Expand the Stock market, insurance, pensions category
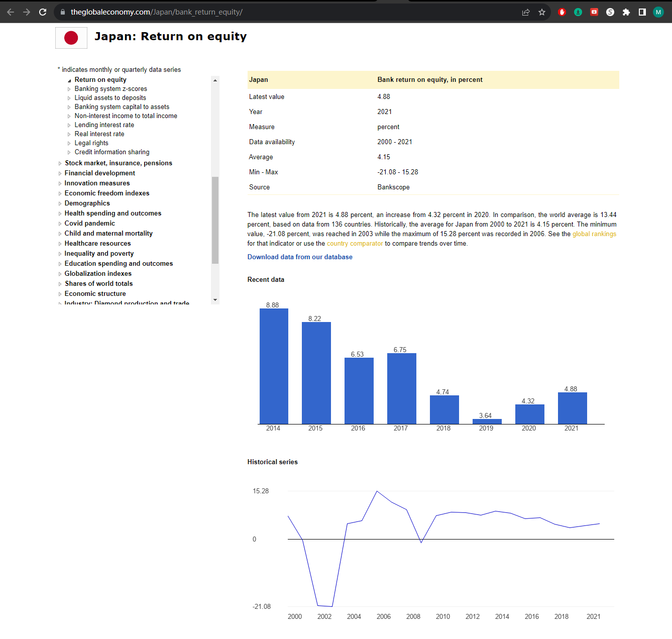672x639 pixels. [118, 163]
